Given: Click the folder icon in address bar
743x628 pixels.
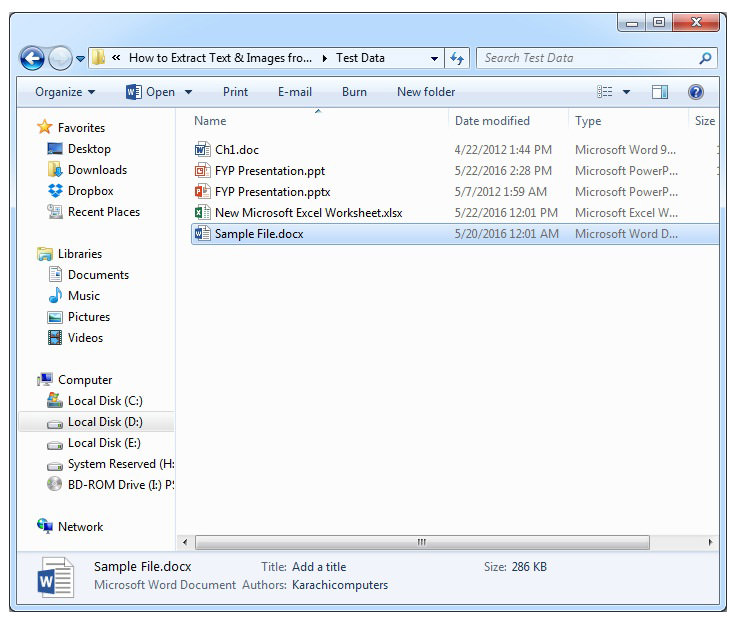Looking at the screenshot, I should click(x=99, y=58).
